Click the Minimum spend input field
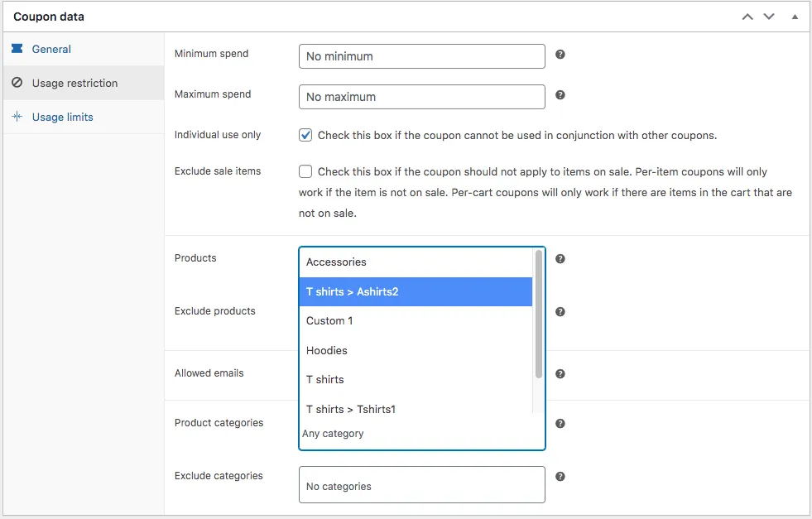 pyautogui.click(x=421, y=56)
